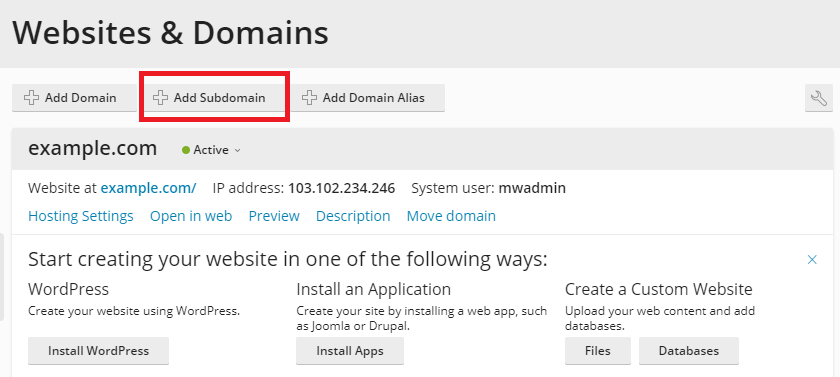Expand the Active status dropdown arrow

tap(238, 151)
